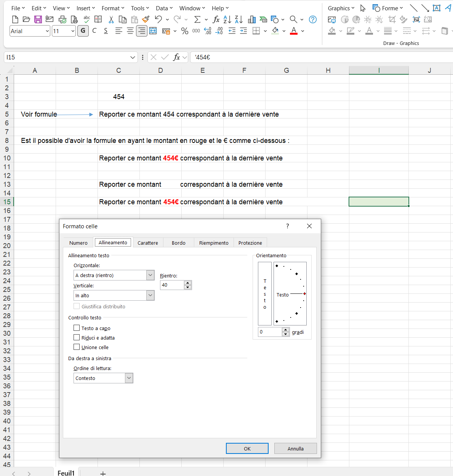Click the AutoSum sigma icon
Screen dimensions: 453x476
pos(197,19)
